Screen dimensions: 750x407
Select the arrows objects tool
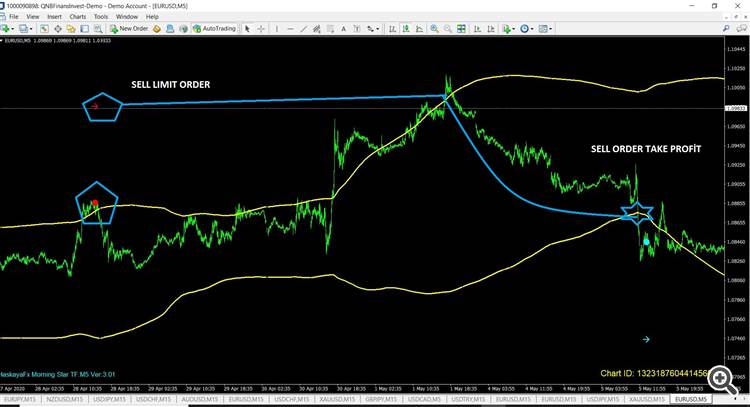(370, 29)
